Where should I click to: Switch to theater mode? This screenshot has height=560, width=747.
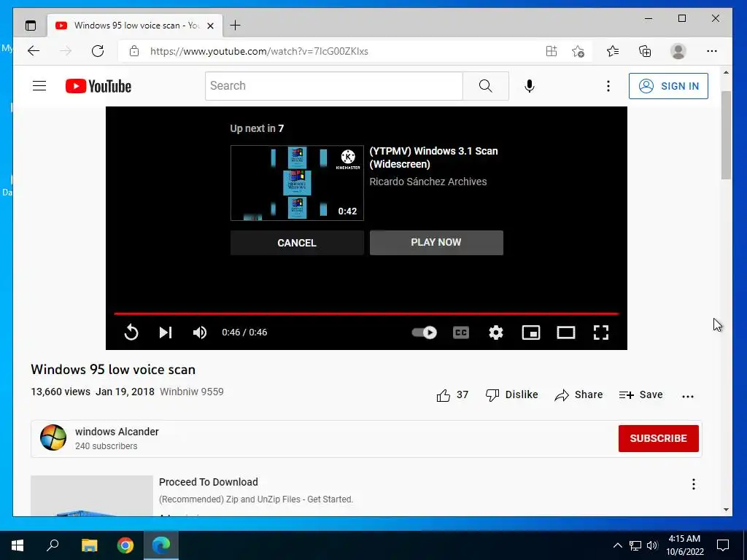click(x=566, y=332)
